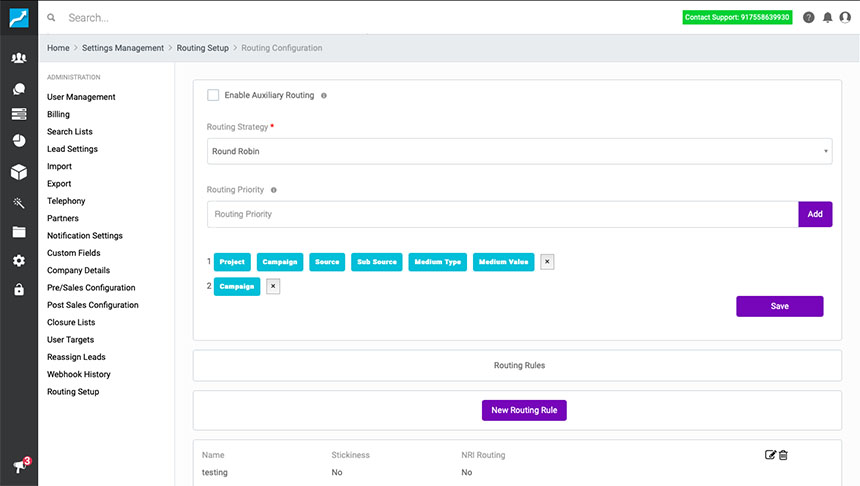The width and height of the screenshot is (860, 486).
Task: Remove routing priority row 1
Action: (x=547, y=262)
